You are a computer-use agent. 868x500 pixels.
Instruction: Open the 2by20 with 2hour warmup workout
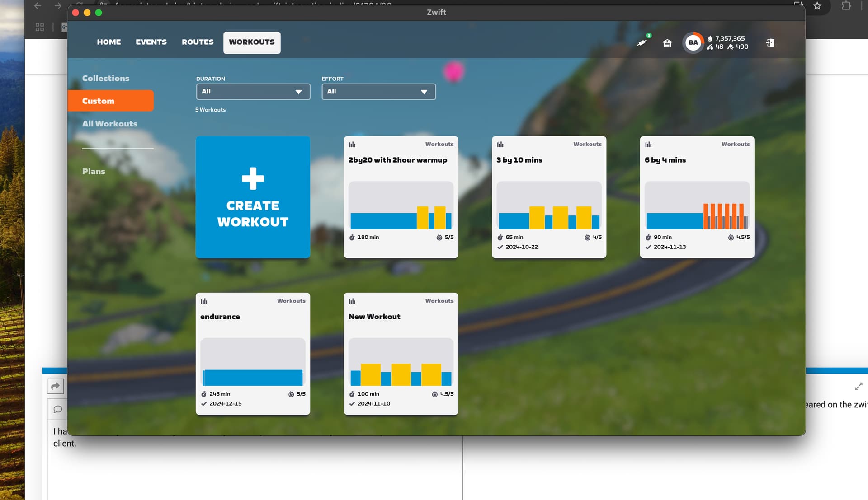click(x=401, y=197)
